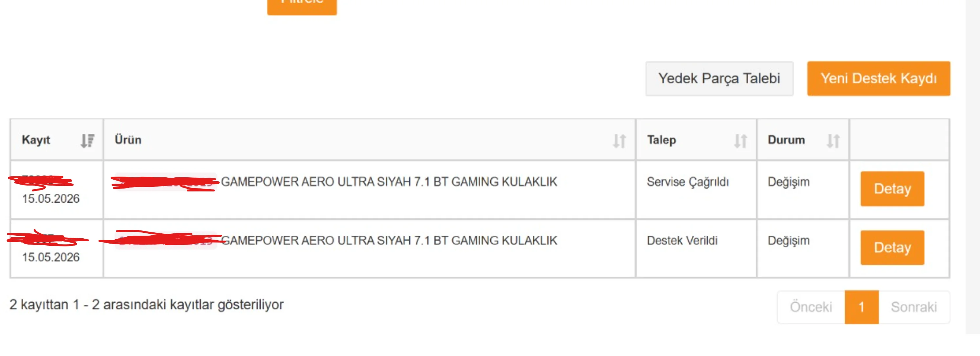The image size is (980, 356).
Task: Click Yedek Parça Talebi button
Action: tap(719, 79)
